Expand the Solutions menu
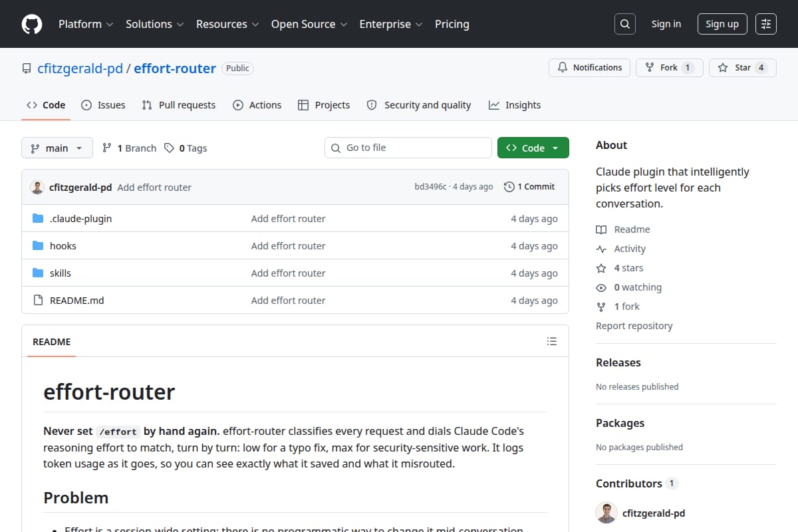Viewport: 798px width, 532px height. [x=154, y=24]
